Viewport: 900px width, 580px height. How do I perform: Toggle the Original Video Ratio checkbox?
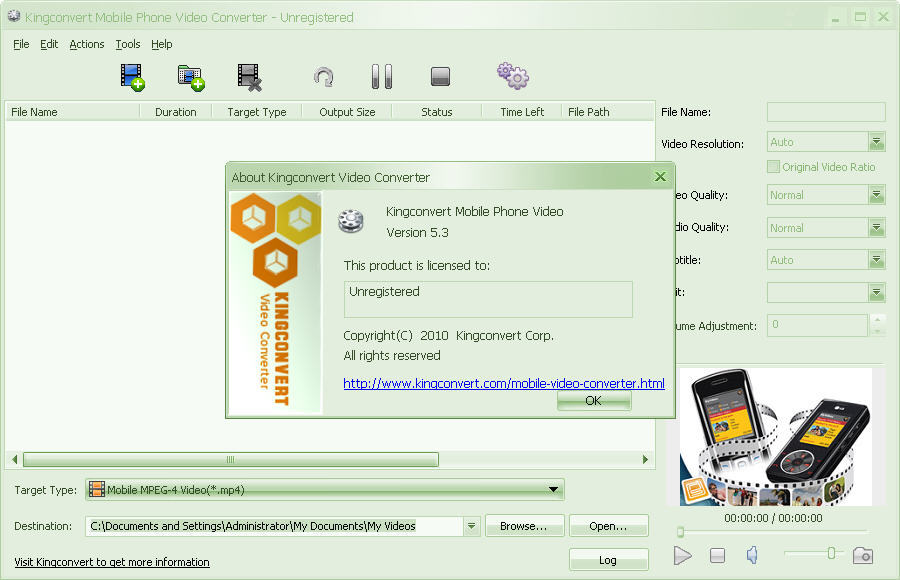coord(773,167)
